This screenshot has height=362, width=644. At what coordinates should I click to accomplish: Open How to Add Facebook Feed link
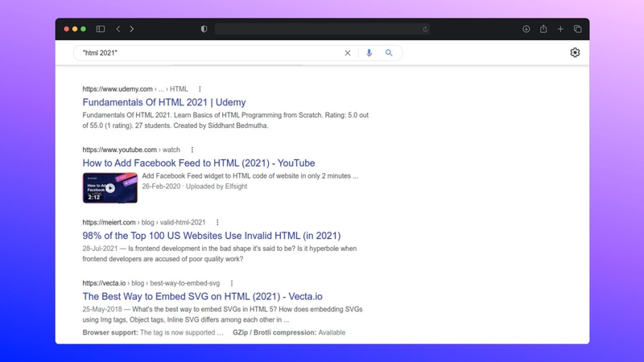click(199, 163)
